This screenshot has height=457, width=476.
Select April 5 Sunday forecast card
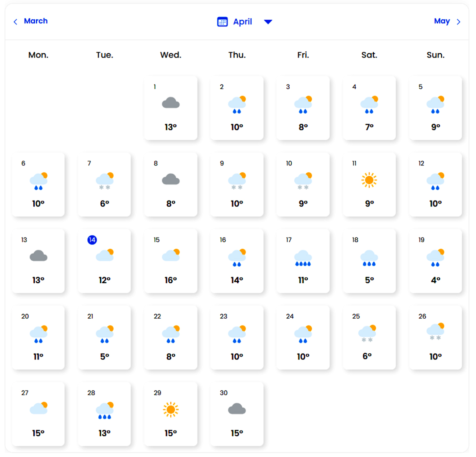click(435, 108)
